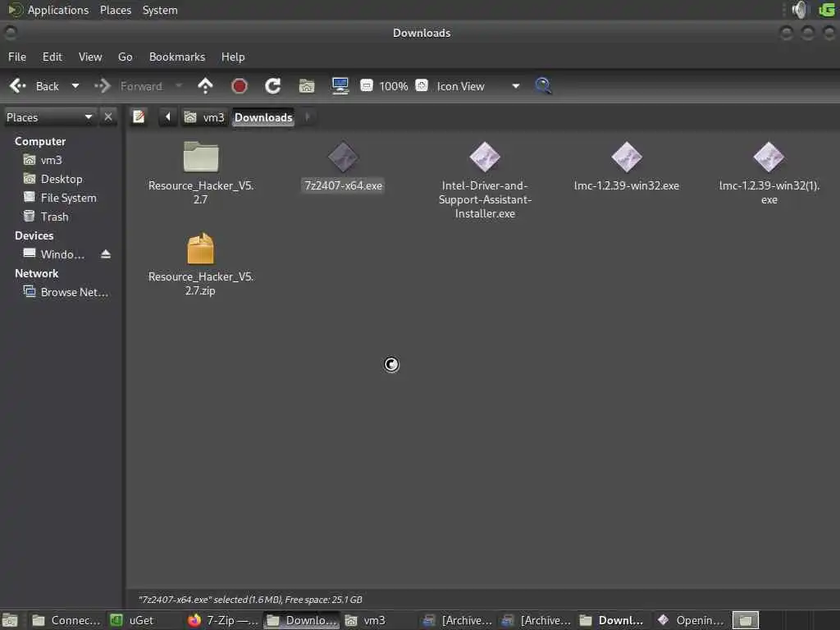Close the Places side pane

[108, 116]
